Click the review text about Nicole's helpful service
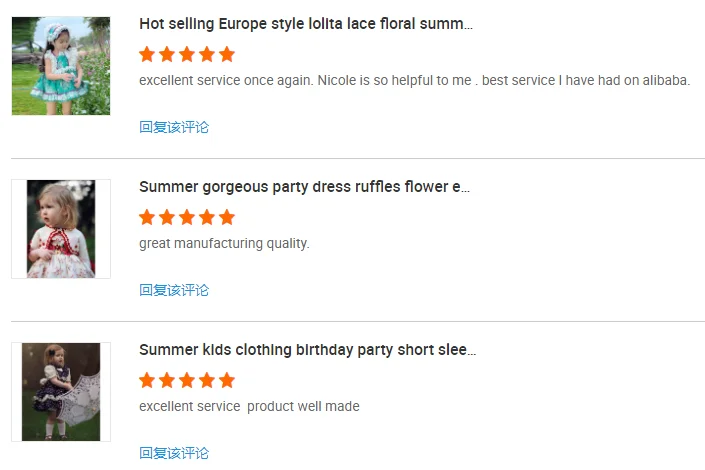Viewport: 705px width, 470px height. [414, 80]
